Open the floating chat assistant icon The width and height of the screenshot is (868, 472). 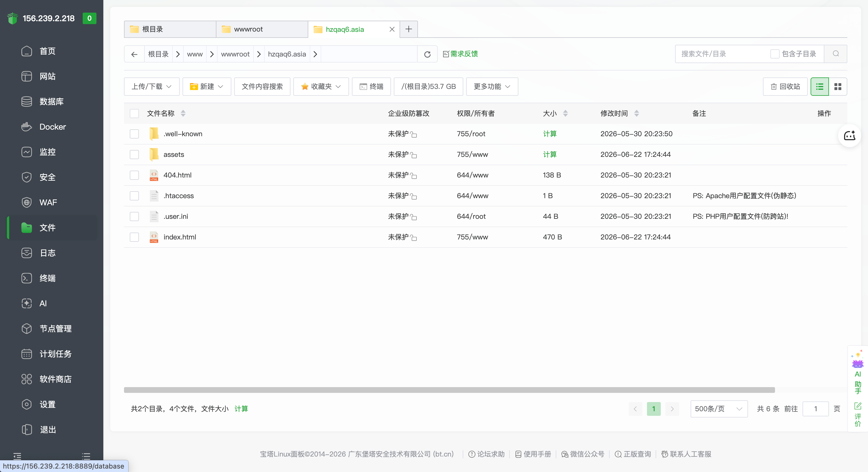pyautogui.click(x=849, y=136)
